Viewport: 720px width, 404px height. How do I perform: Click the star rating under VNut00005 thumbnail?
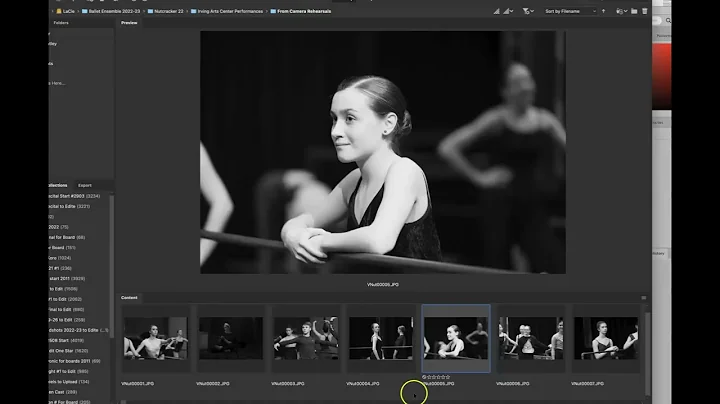click(x=436, y=377)
